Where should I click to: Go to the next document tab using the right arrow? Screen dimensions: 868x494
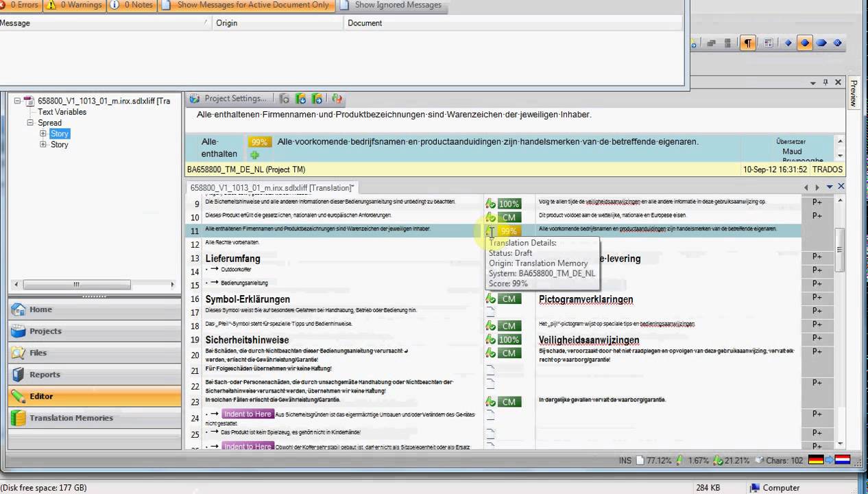(x=817, y=187)
